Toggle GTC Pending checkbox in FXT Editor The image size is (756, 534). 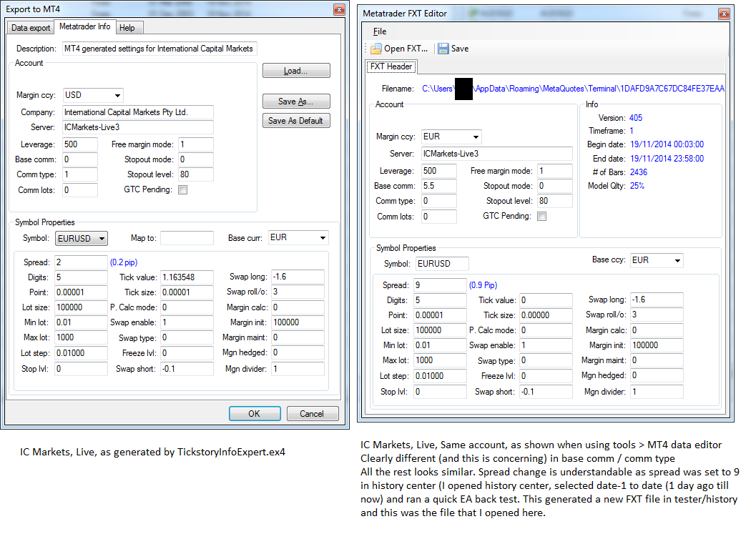pyautogui.click(x=542, y=217)
